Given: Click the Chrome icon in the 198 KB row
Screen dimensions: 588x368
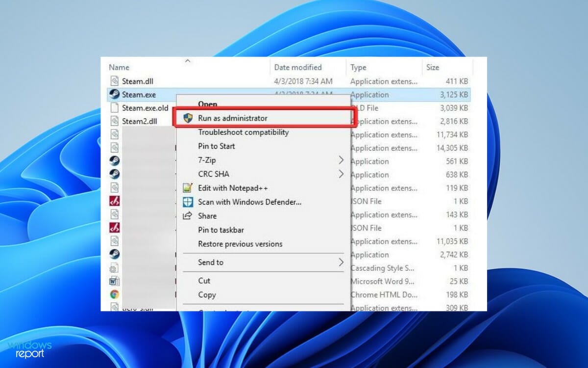Looking at the screenshot, I should coord(114,294).
